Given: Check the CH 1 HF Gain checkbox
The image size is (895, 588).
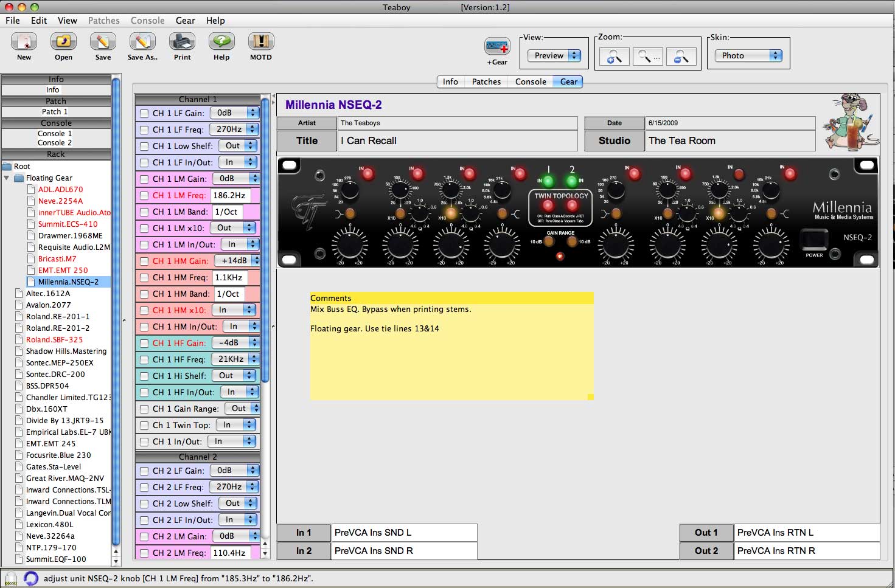Looking at the screenshot, I should coord(144,343).
